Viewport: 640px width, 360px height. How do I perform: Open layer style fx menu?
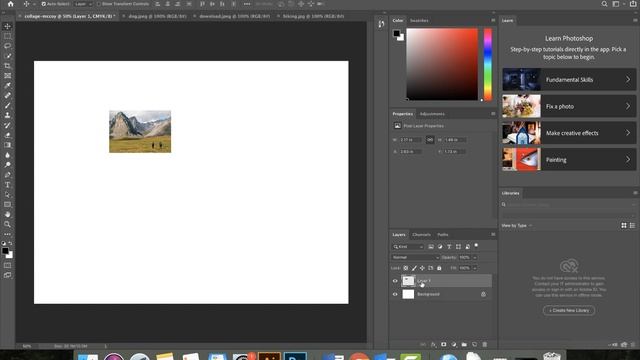(433, 344)
